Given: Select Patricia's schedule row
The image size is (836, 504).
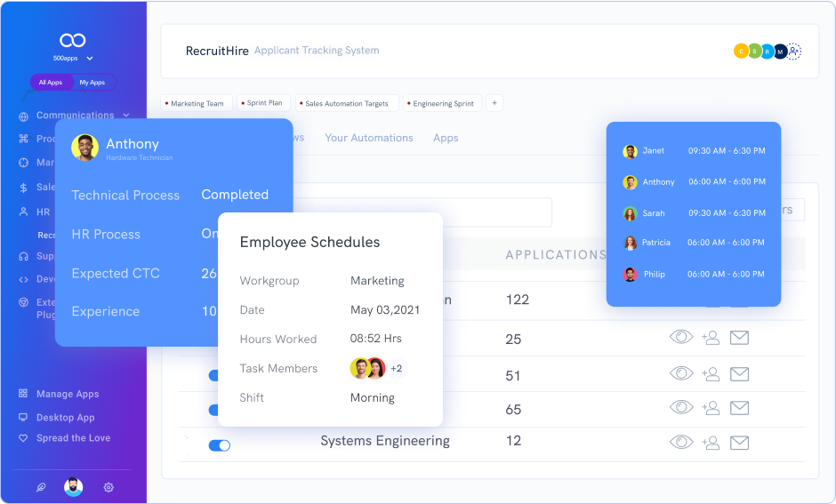Looking at the screenshot, I should pyautogui.click(x=694, y=243).
